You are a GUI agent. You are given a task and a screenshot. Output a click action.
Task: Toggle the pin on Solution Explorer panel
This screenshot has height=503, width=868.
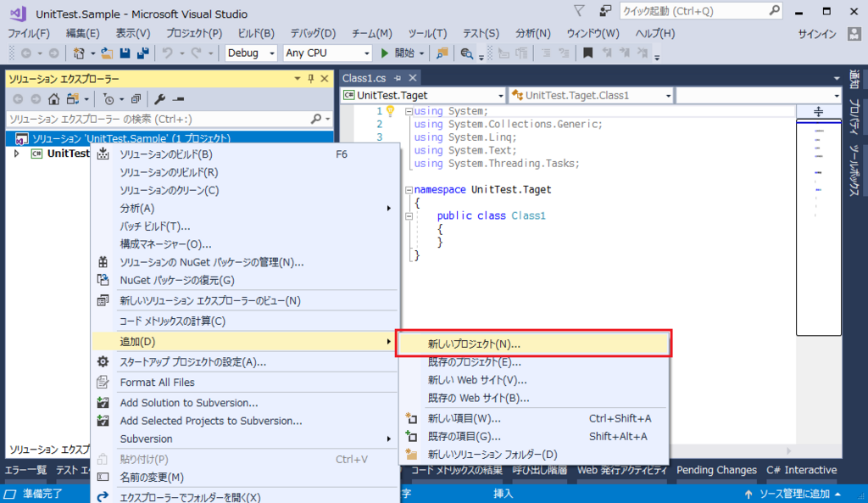[311, 79]
